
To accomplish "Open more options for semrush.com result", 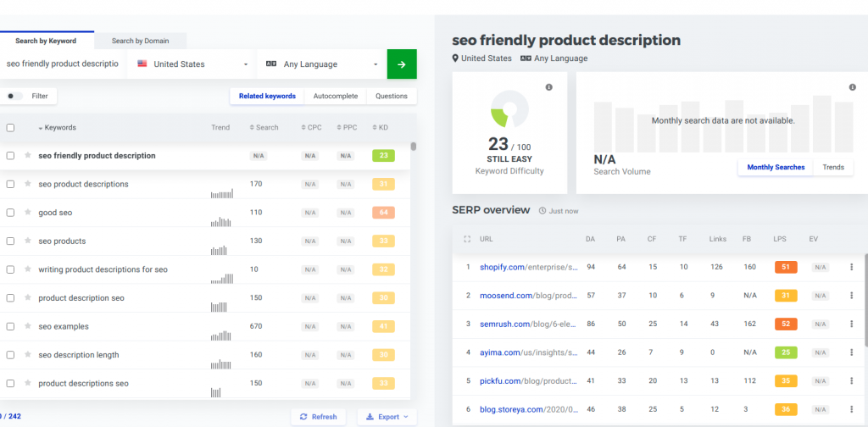I will click(851, 324).
